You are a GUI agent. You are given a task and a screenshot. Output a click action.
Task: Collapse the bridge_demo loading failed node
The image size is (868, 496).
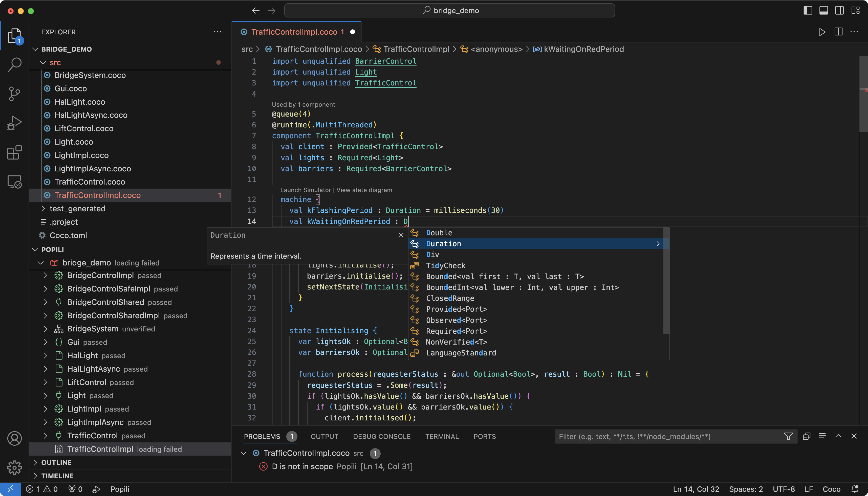(41, 263)
